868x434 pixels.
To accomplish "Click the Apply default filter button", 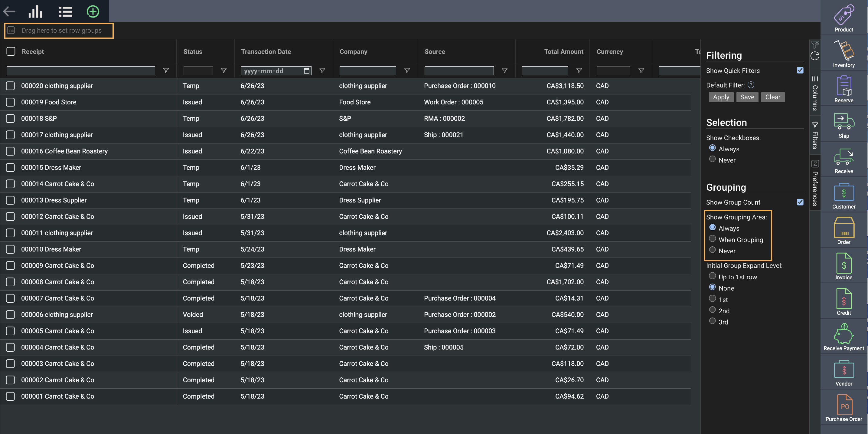I will [x=721, y=97].
